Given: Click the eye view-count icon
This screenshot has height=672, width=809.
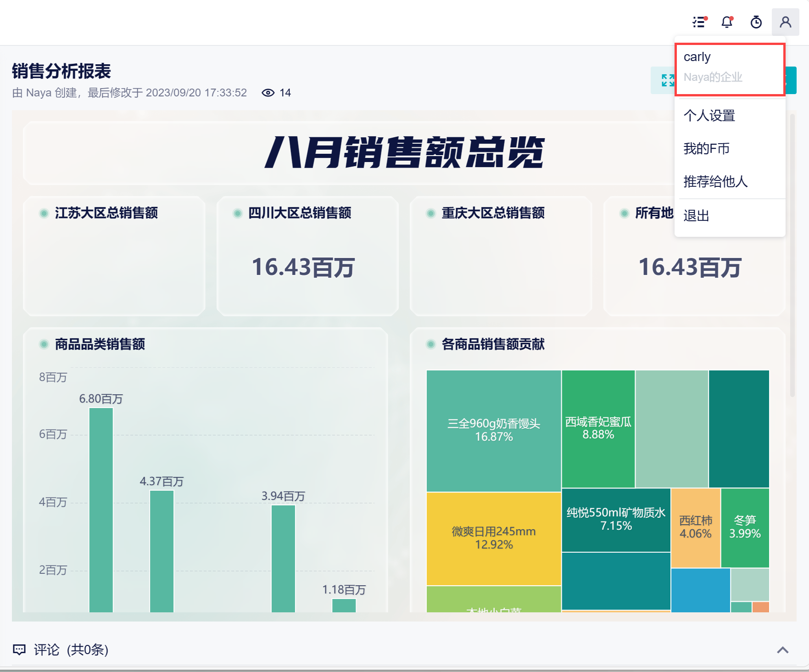Looking at the screenshot, I should [x=268, y=93].
